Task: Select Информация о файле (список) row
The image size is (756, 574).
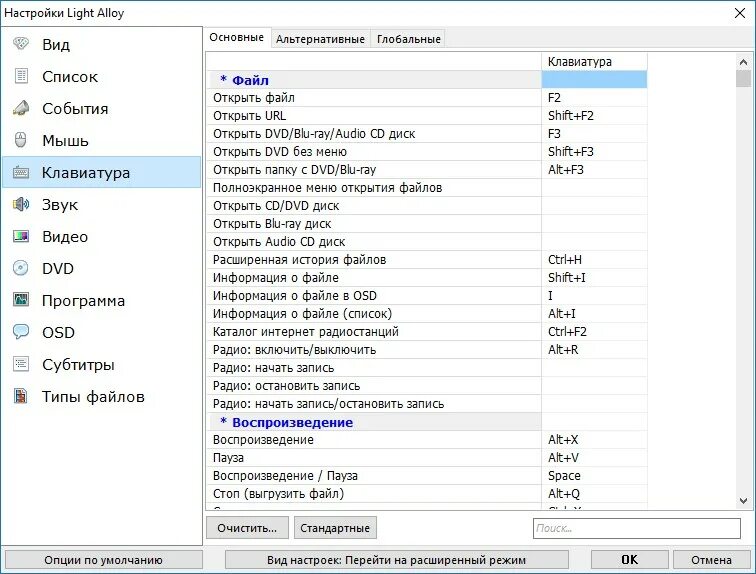Action: (427, 314)
